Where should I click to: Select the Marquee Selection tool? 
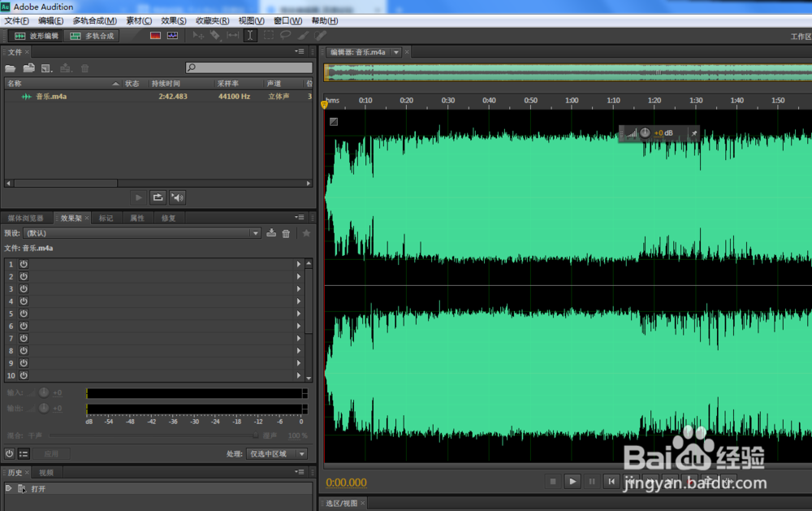click(268, 35)
